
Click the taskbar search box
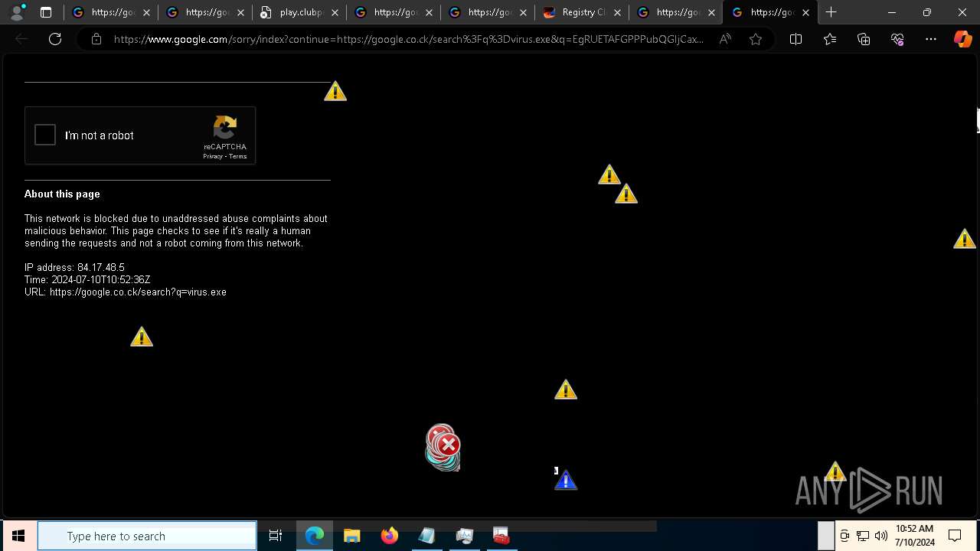(x=147, y=536)
